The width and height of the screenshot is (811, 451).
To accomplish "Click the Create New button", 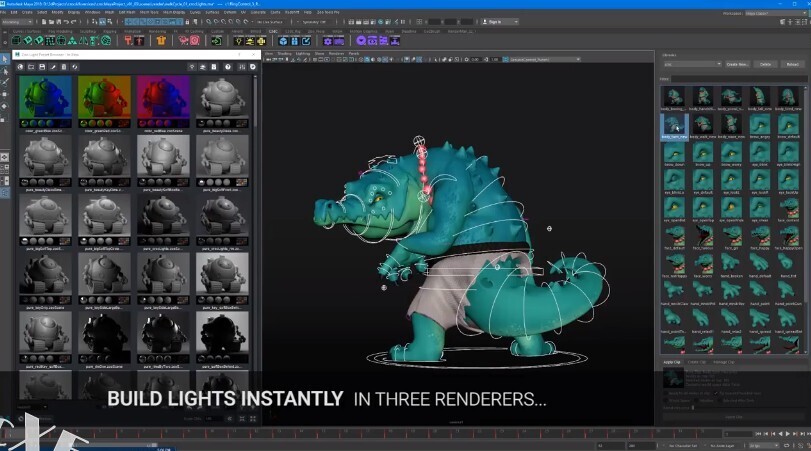I will 736,64.
